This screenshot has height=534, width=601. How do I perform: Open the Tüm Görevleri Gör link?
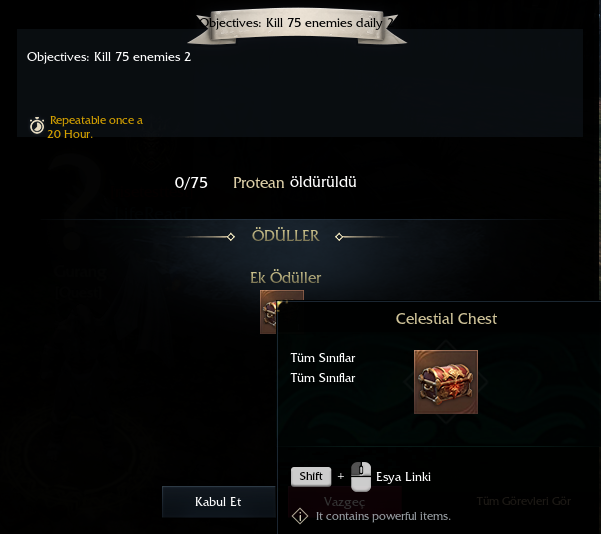[524, 501]
